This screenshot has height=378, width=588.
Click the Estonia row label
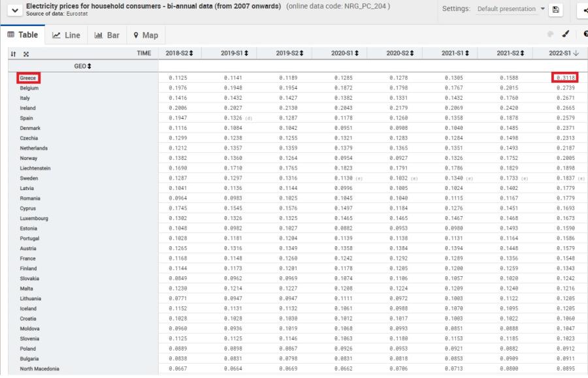pos(29,228)
